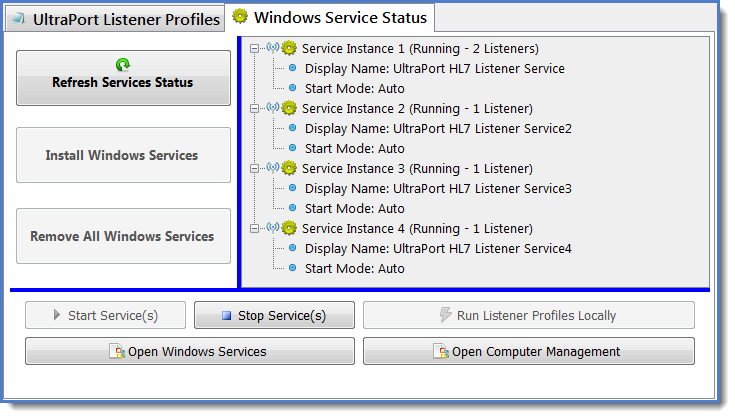
Task: Select Display Name: UltraPort HL7 Listener Service2
Action: point(438,128)
